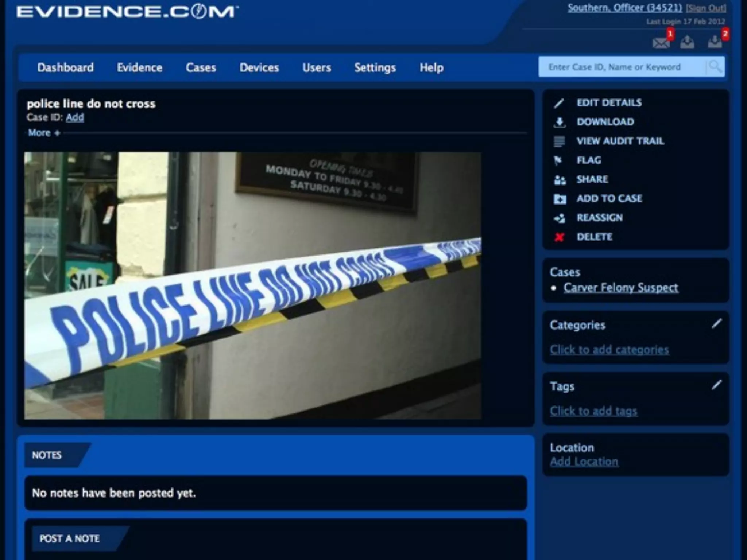Viewport: 747px width, 560px height.
Task: Expand the More details section
Action: (44, 133)
